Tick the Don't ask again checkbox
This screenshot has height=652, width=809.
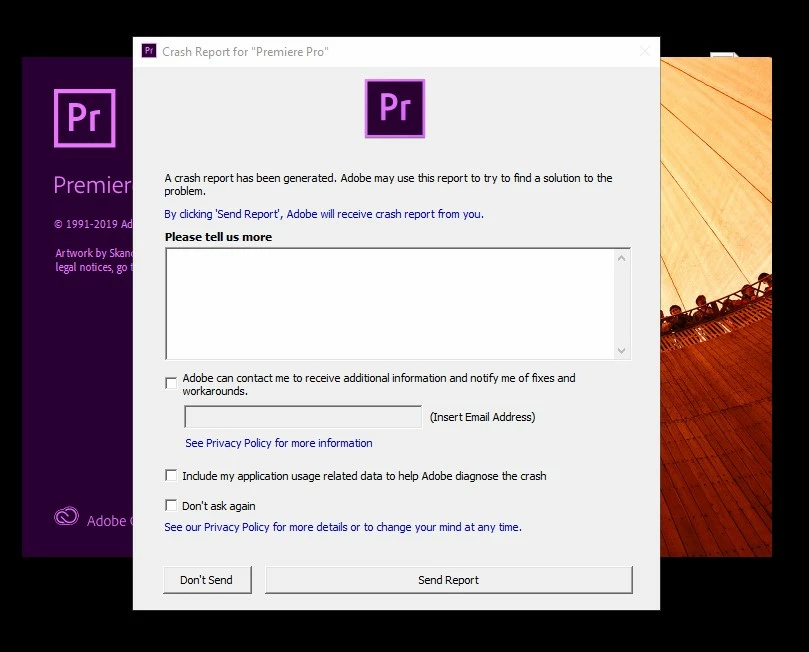pyautogui.click(x=171, y=505)
